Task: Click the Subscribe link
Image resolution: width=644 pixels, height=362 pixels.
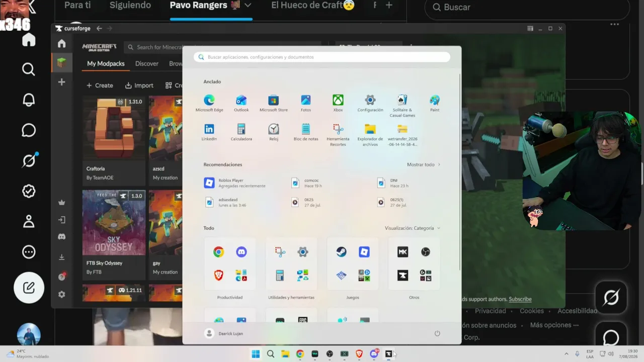Action: (x=520, y=299)
